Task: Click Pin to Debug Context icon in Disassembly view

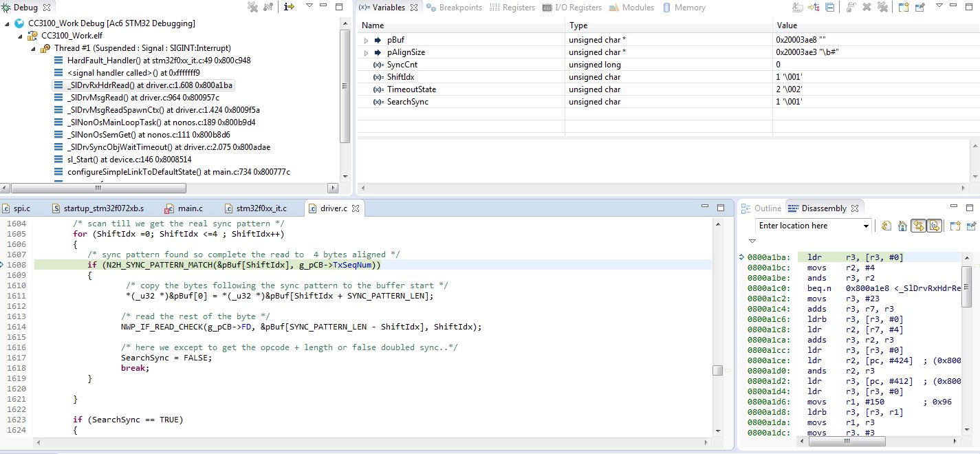Action: 971,226
